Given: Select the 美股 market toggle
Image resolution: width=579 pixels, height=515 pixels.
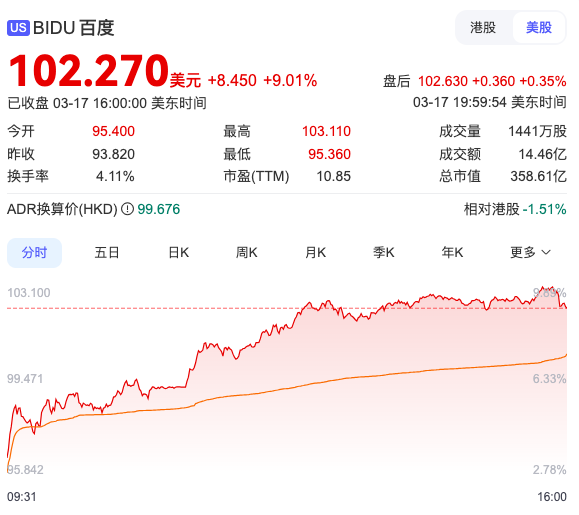Looking at the screenshot, I should [539, 28].
